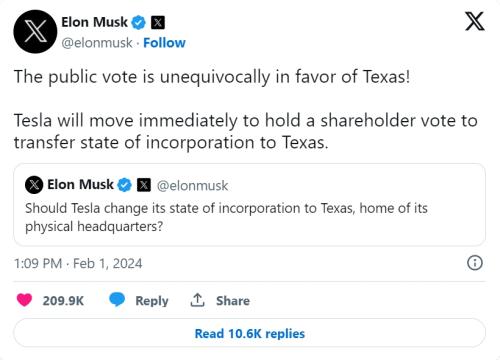Image resolution: width=500 pixels, height=360 pixels.
Task: Click the X affiliation badge in quoted tweet
Action: [x=144, y=185]
